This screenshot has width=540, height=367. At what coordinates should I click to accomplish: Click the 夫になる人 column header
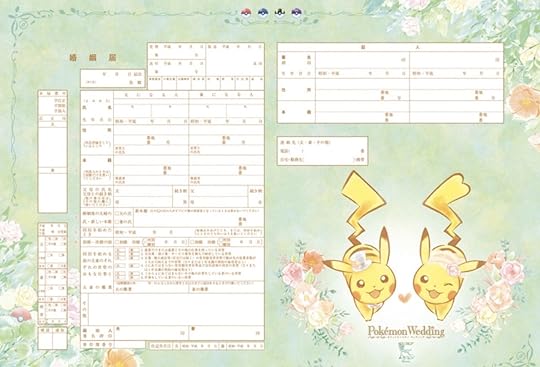[151, 94]
